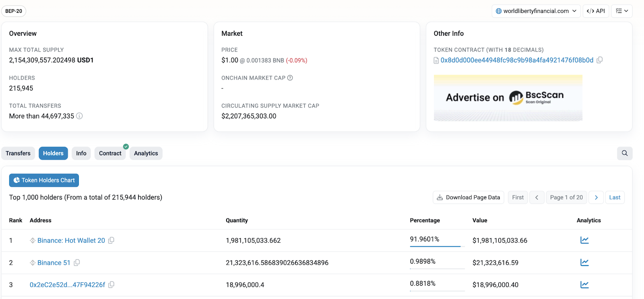Expand the worldlibertyfinancial.com dropdown
644x299 pixels.
(536, 11)
